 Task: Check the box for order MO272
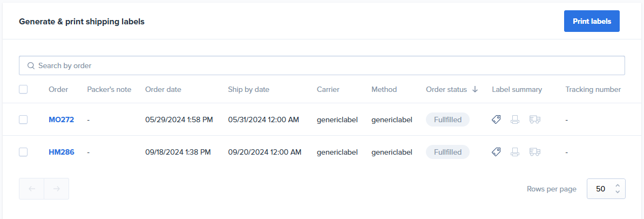coord(23,120)
